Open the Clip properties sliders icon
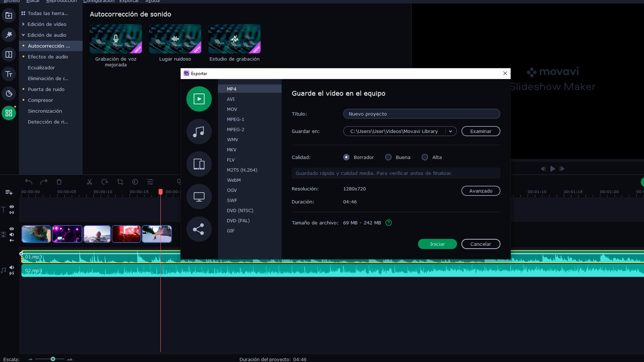This screenshot has width=644, height=362. coord(150,182)
